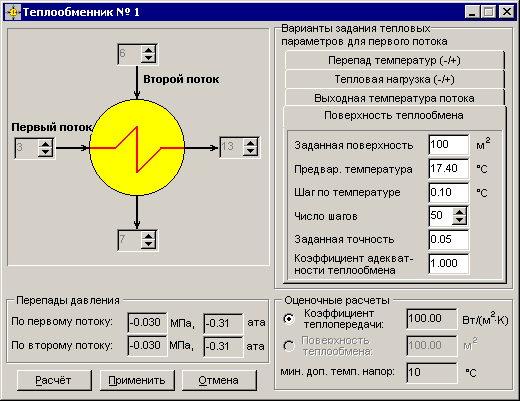Edit the Заданная поверхность field

point(448,145)
